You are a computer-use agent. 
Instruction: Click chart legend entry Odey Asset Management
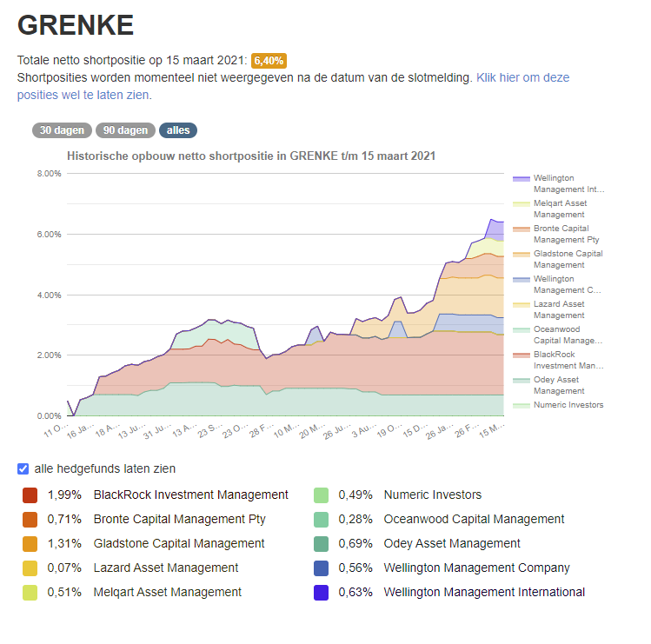pos(548,385)
